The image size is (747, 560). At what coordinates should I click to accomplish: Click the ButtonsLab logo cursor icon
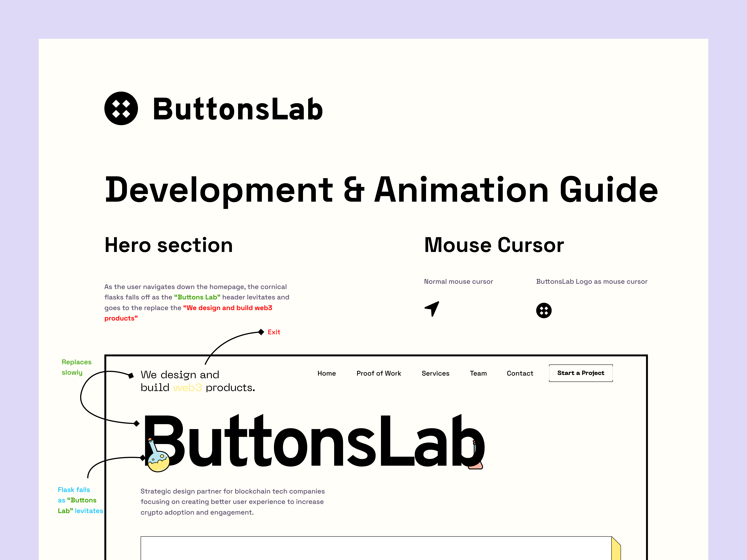[x=544, y=311]
